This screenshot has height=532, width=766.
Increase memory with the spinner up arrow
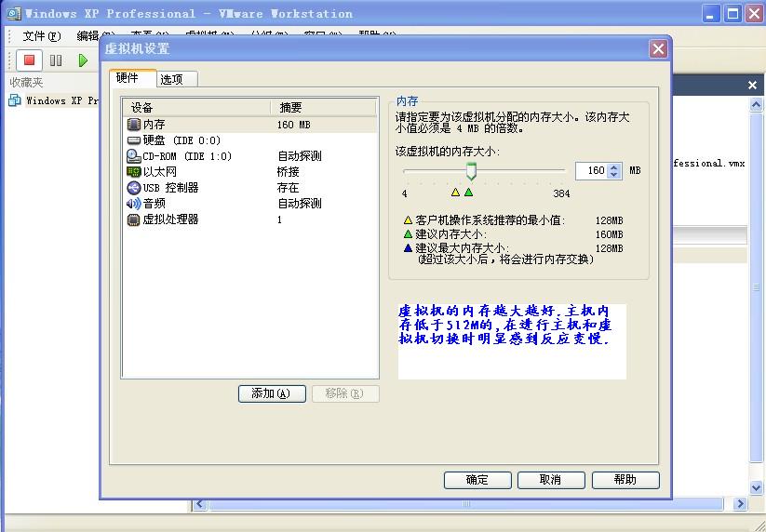[613, 167]
